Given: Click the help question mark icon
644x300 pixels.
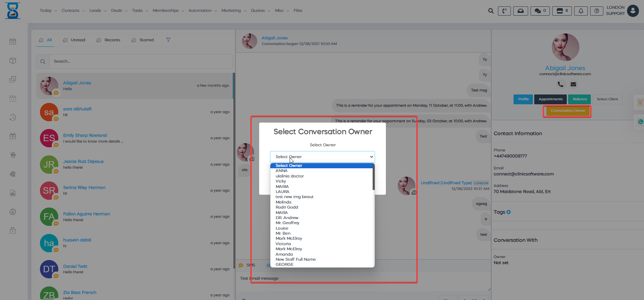Looking at the screenshot, I should [x=597, y=11].
